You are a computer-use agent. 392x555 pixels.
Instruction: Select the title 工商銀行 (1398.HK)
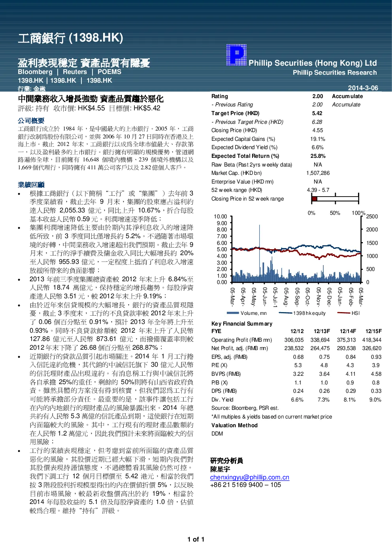(71, 38)
